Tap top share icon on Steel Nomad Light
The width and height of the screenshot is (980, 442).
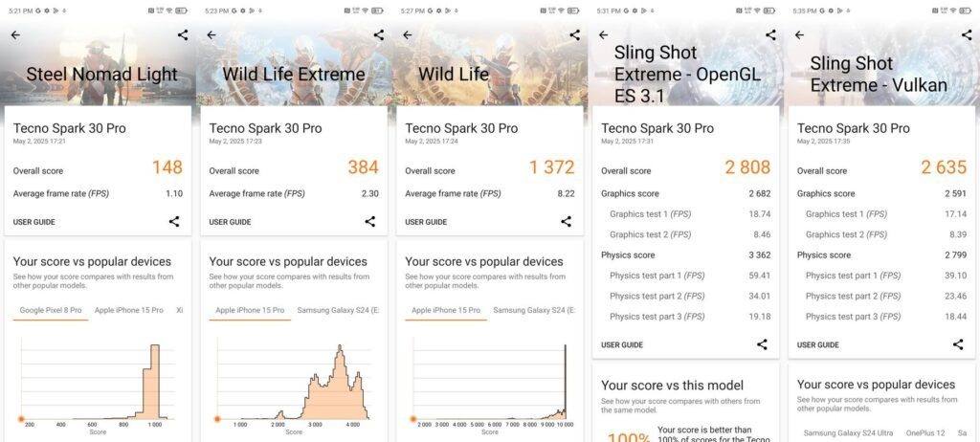tap(183, 35)
